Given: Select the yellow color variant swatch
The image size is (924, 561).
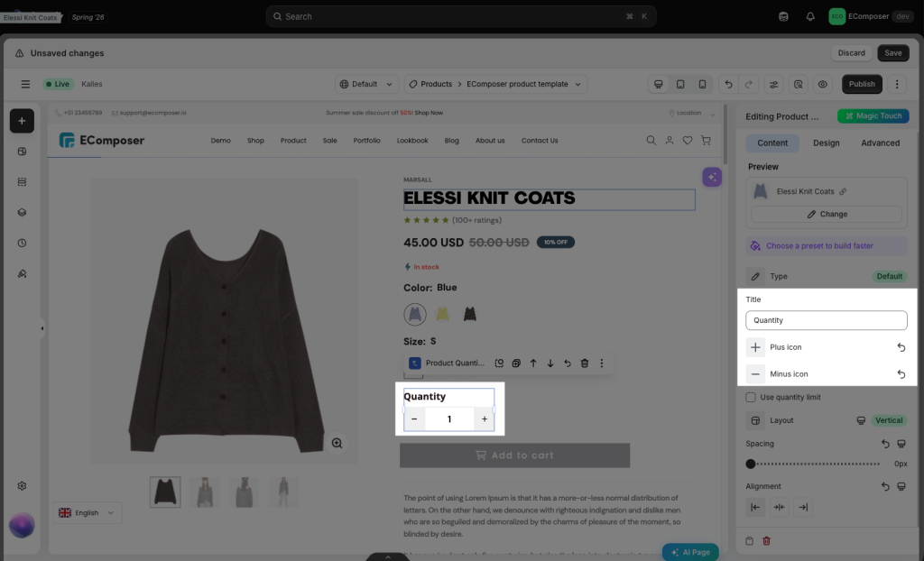Looking at the screenshot, I should (x=442, y=314).
